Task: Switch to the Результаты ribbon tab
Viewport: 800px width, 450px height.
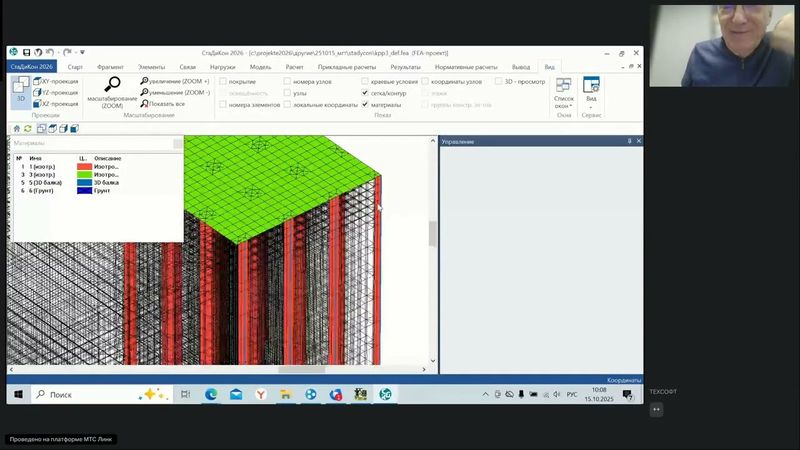Action: pyautogui.click(x=405, y=66)
